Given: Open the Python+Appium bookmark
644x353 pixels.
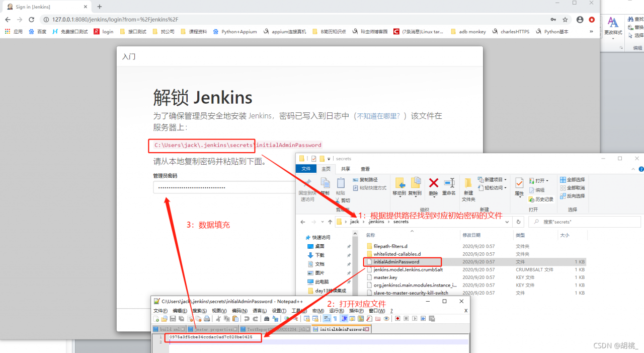Looking at the screenshot, I should pyautogui.click(x=235, y=31).
